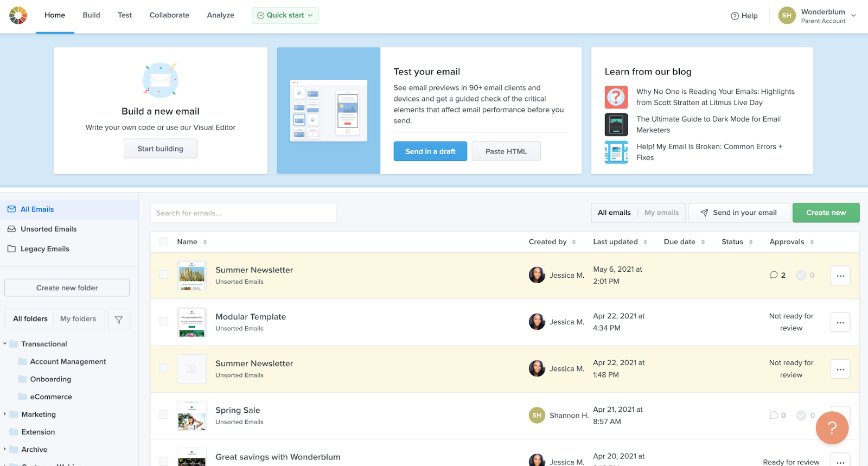Open the Build tab
The height and width of the screenshot is (466, 868).
(x=91, y=15)
